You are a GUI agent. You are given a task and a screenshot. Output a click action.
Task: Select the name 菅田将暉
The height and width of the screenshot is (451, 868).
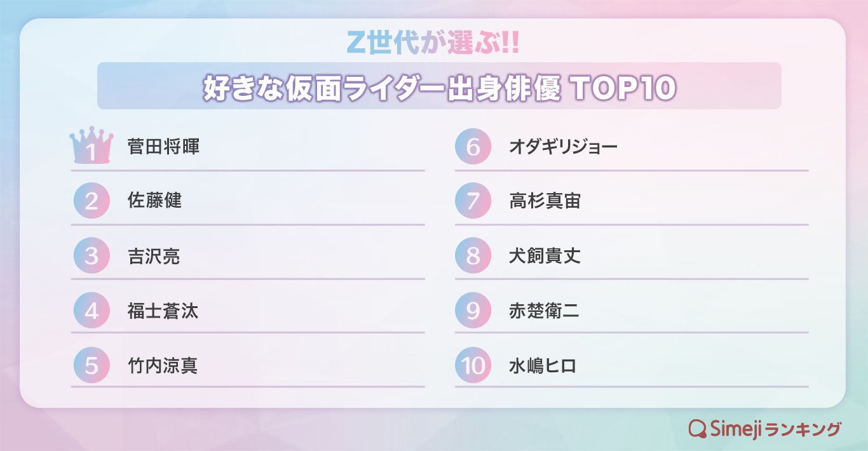(x=163, y=147)
